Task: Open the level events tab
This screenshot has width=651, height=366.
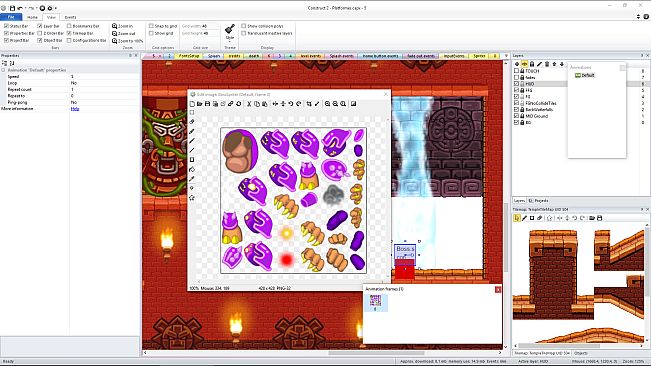Action: tap(311, 56)
